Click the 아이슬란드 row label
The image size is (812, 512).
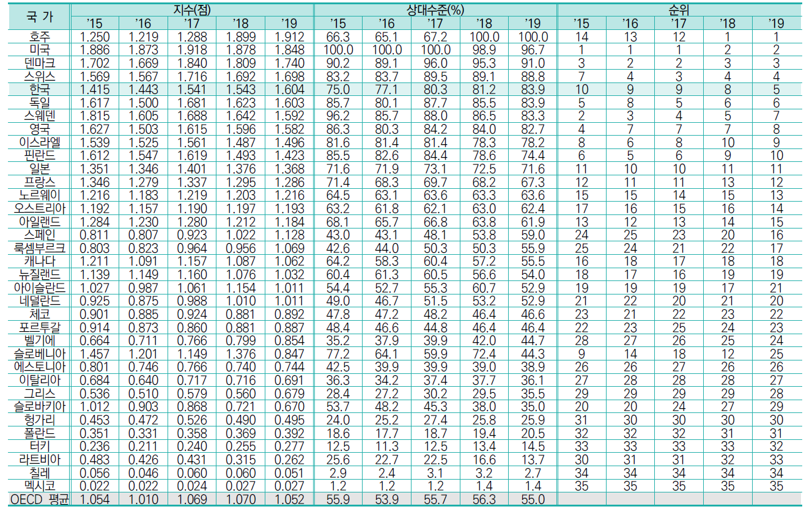coord(40,287)
